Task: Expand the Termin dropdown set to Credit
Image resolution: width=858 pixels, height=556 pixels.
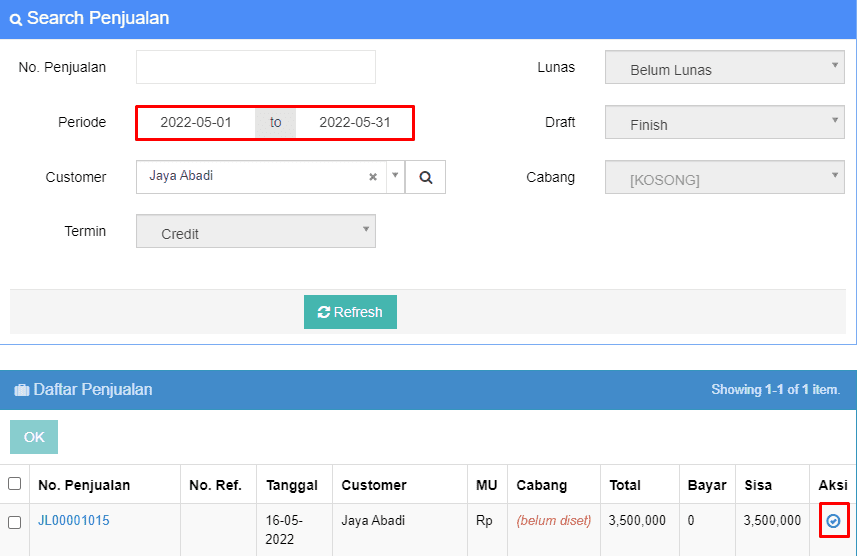Action: coord(255,232)
